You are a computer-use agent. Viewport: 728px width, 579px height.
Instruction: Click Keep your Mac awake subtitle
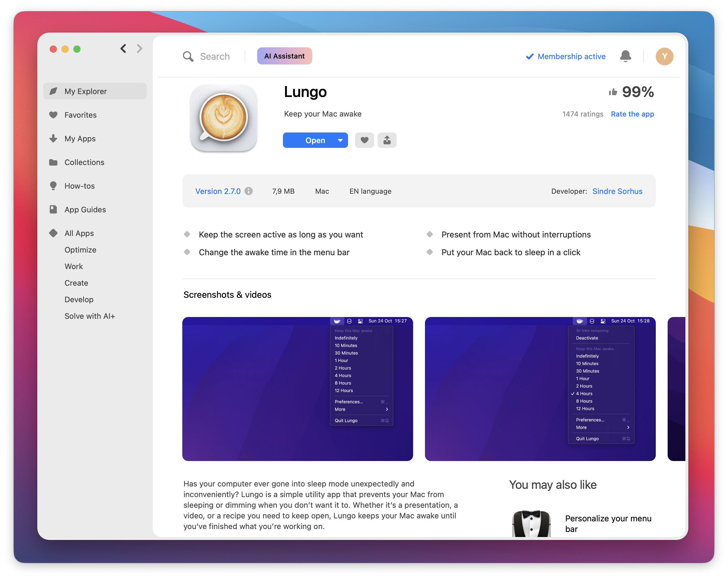point(323,114)
